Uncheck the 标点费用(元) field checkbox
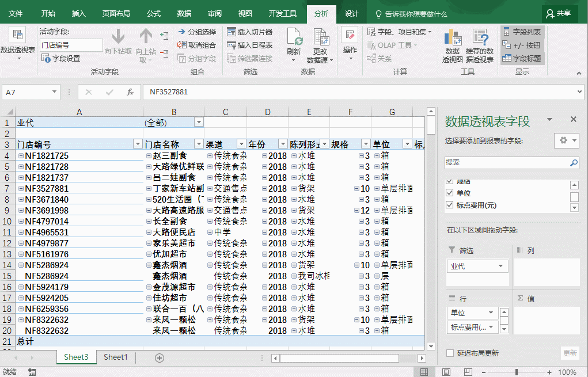588x377 pixels. [x=450, y=205]
